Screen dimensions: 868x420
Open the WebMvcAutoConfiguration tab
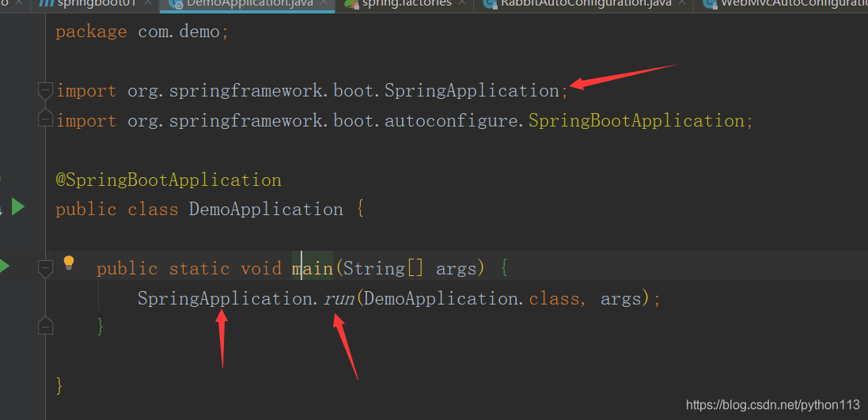click(x=794, y=2)
